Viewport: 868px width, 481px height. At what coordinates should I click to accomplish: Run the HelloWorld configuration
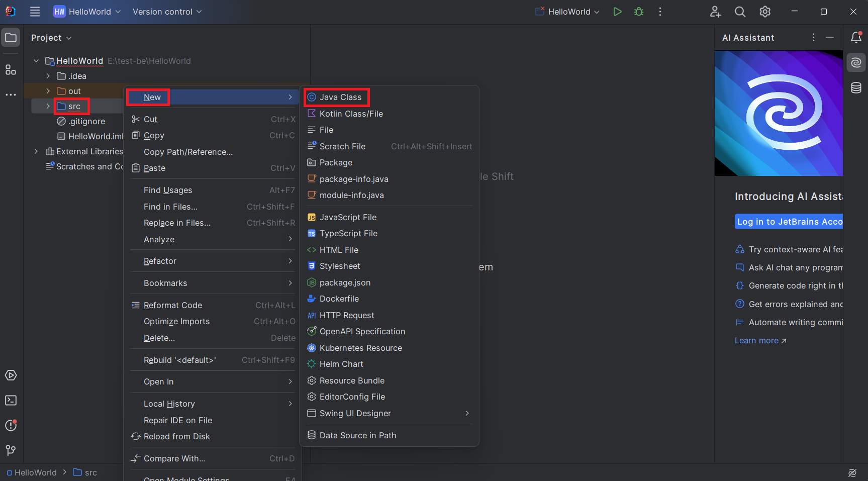click(x=617, y=12)
